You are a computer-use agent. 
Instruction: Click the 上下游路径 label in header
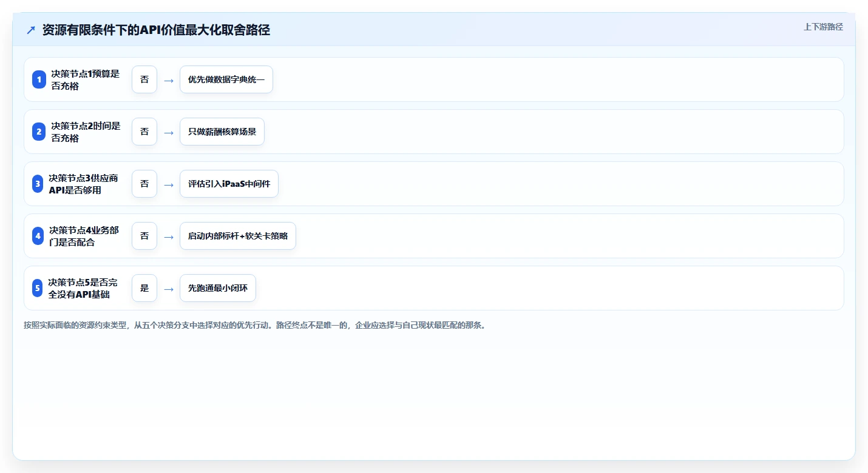pyautogui.click(x=823, y=27)
